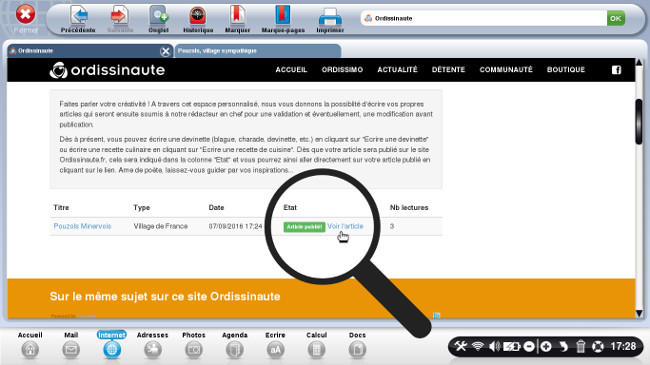
Task: Open the Calcul calculator app
Action: tap(316, 350)
